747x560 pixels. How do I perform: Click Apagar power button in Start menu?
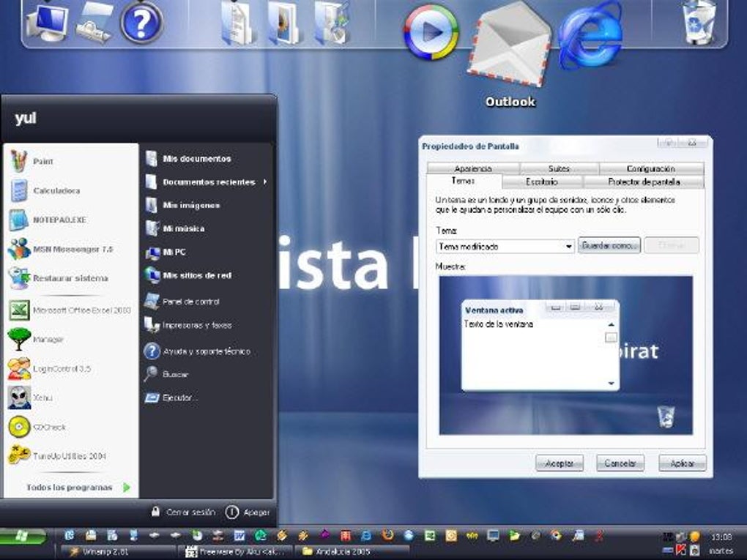click(248, 512)
